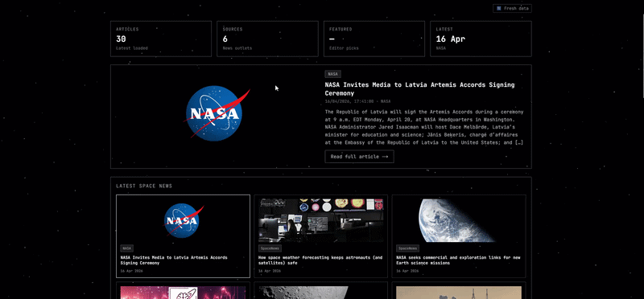644x299 pixels.
Task: Click the featured summary starting "The Republic of Latvia"
Action: pos(424,127)
